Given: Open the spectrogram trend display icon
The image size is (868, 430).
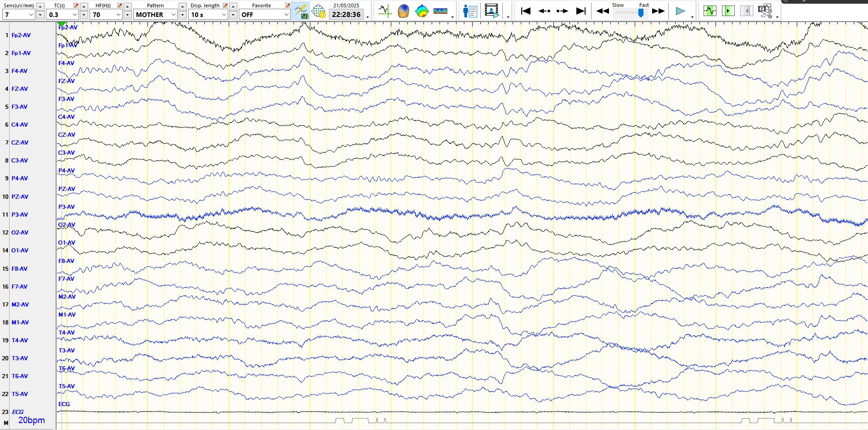Looking at the screenshot, I should (x=440, y=11).
